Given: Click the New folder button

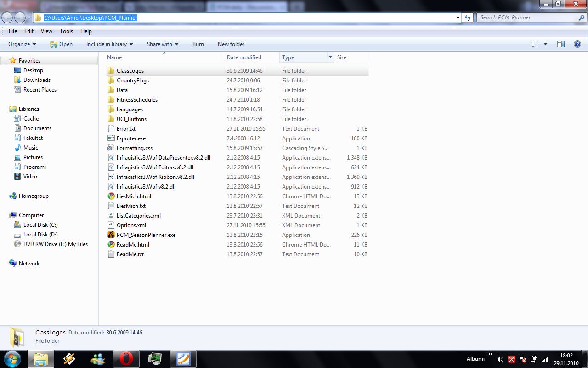Looking at the screenshot, I should 231,44.
